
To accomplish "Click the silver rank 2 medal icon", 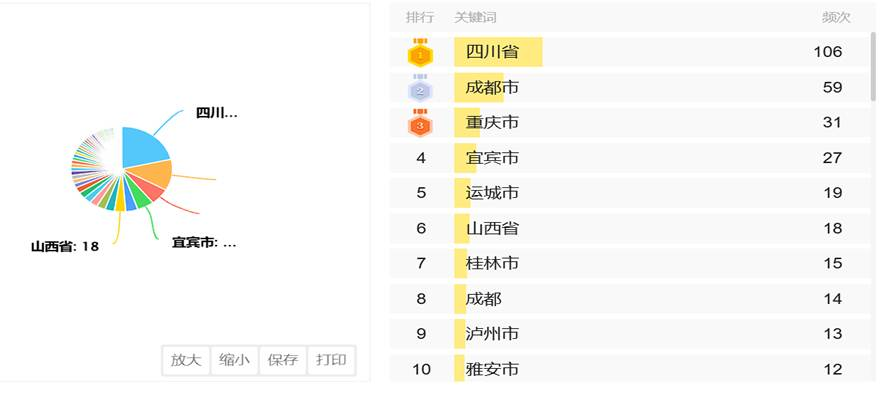I will tap(420, 88).
